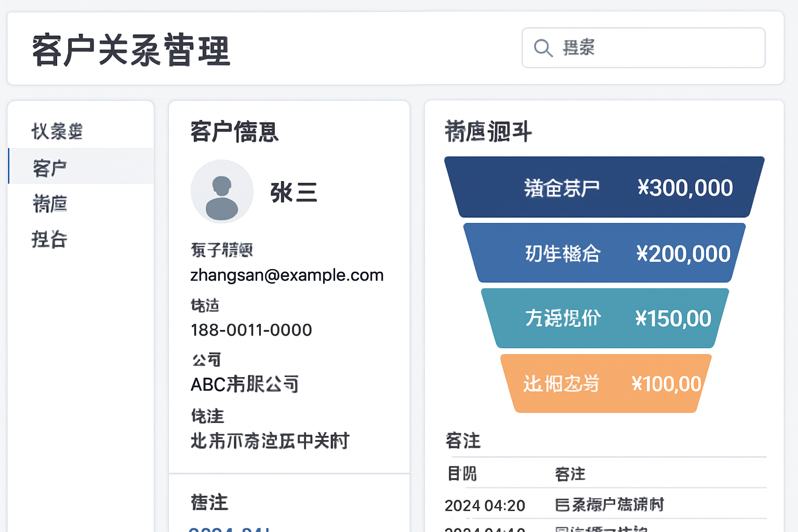Viewport: 798px width, 532px height.
Task: Click the orange ¥100,00 funnel segment
Action: tap(604, 383)
